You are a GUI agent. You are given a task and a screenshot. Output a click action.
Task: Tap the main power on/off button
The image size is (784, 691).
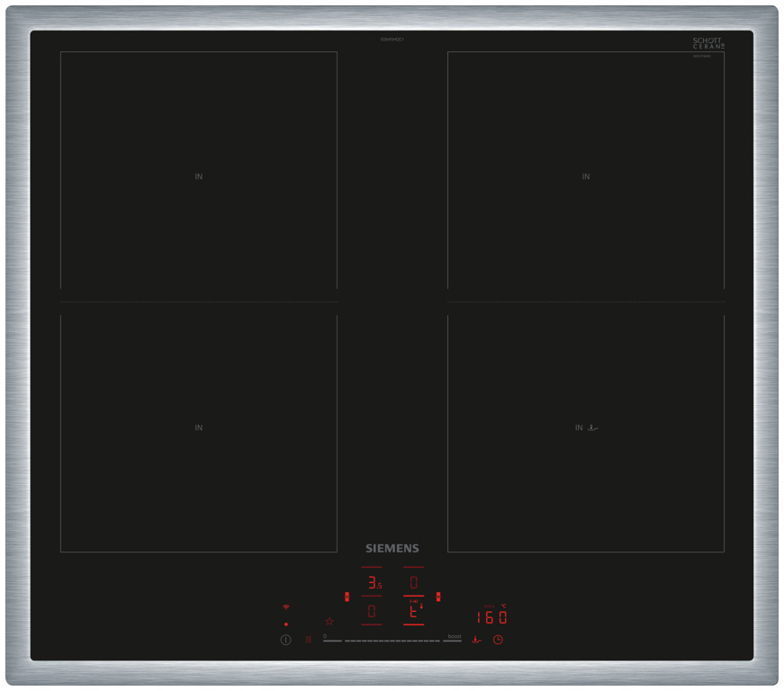click(x=285, y=640)
